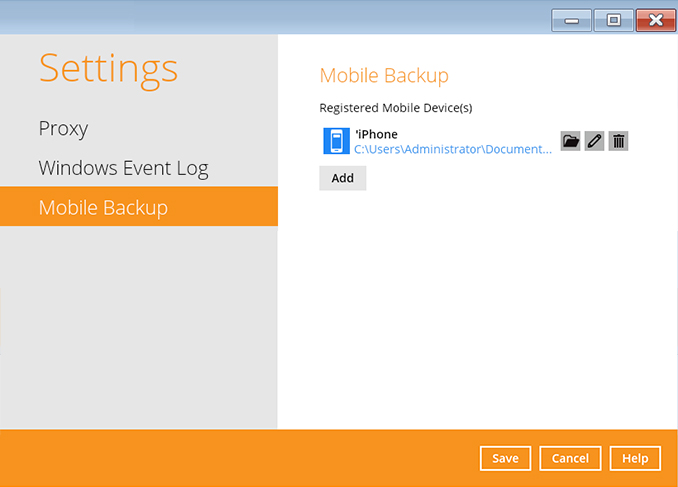
Task: Select the Mobile Backup sidebar item
Action: click(x=139, y=206)
